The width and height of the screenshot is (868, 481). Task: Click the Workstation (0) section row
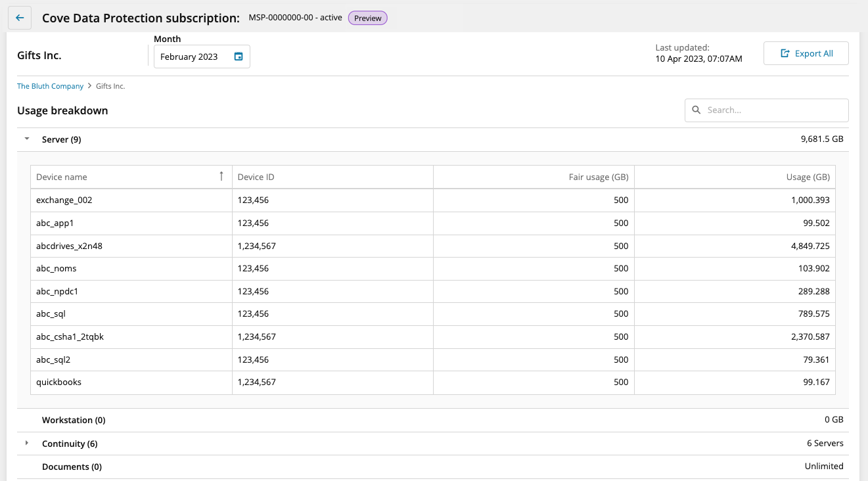pos(74,420)
